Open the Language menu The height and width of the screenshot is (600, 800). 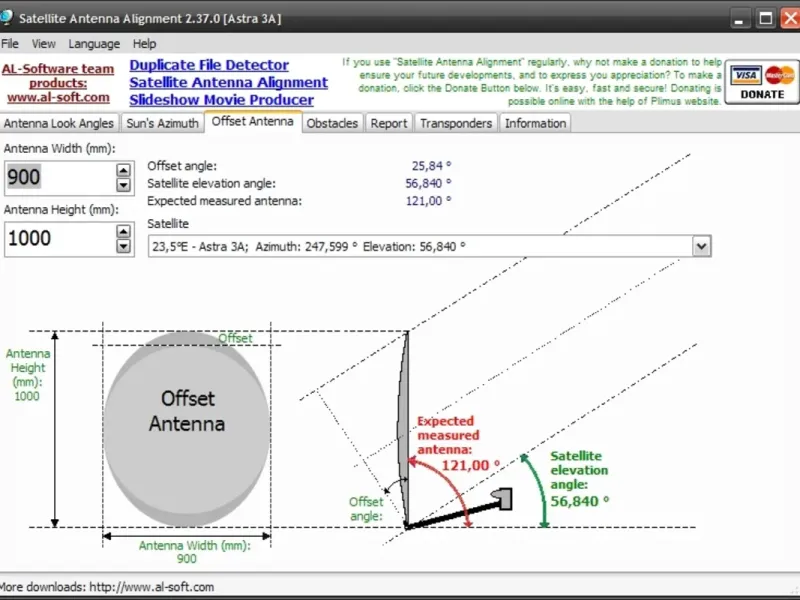[94, 44]
